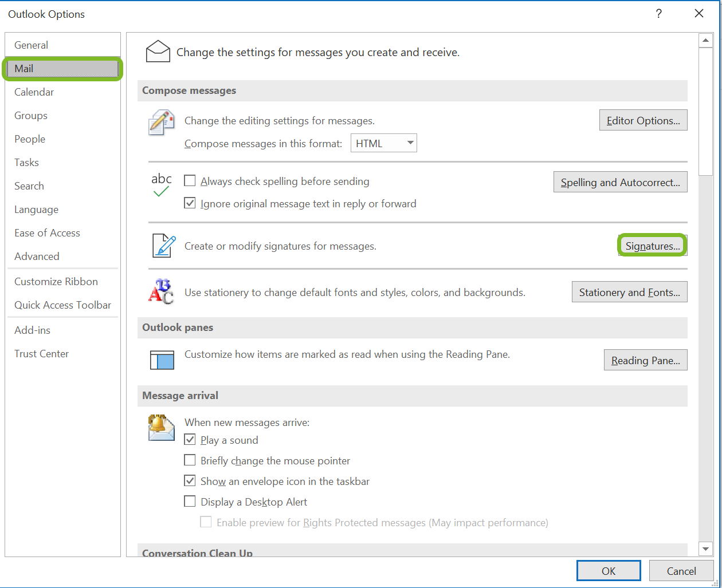The width and height of the screenshot is (722, 588).
Task: Toggle the Play a sound checkbox
Action: [190, 440]
